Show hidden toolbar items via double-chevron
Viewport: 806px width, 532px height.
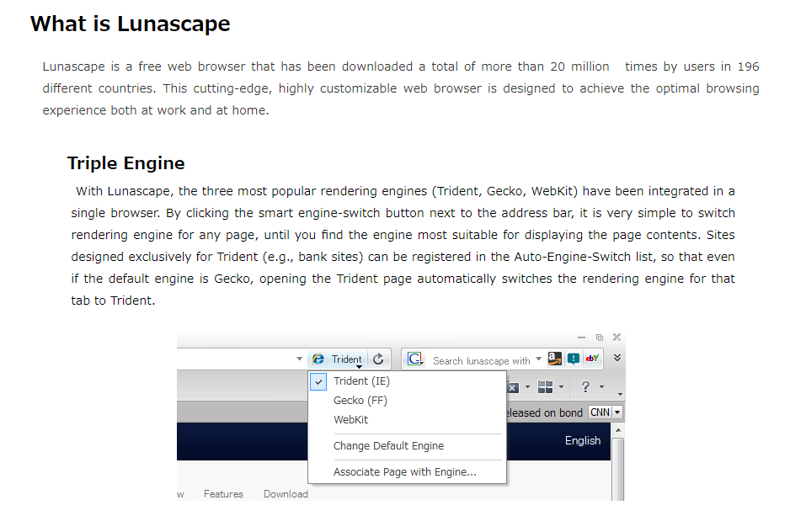click(617, 358)
